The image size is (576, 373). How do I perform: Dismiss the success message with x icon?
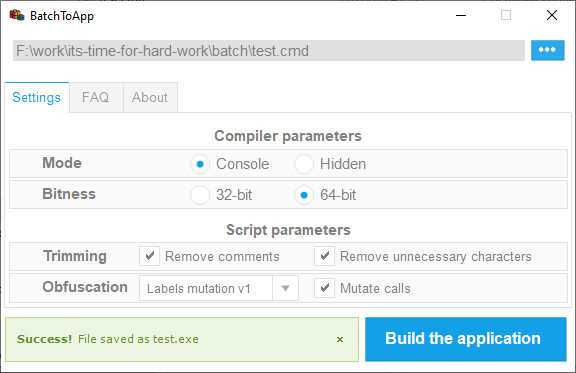340,340
